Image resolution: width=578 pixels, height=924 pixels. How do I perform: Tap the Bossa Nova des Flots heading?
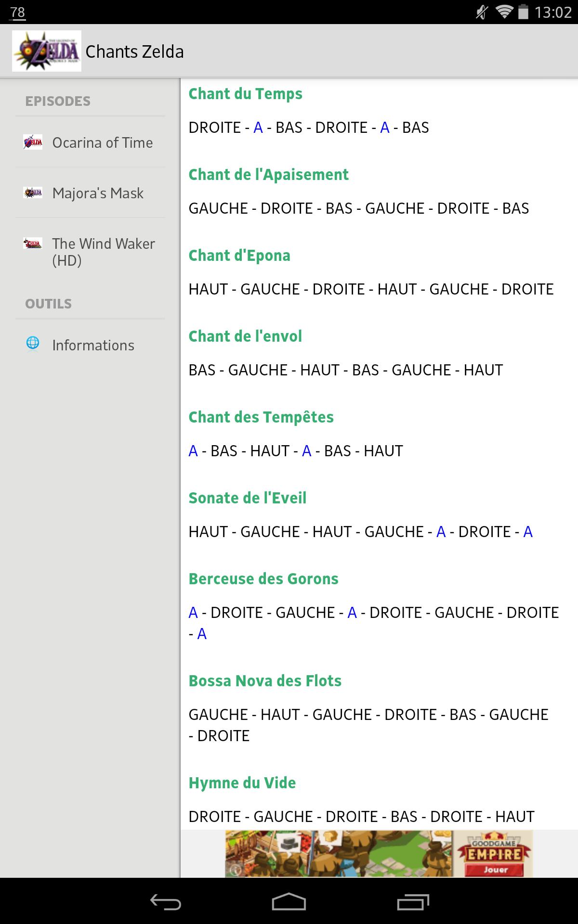265,681
